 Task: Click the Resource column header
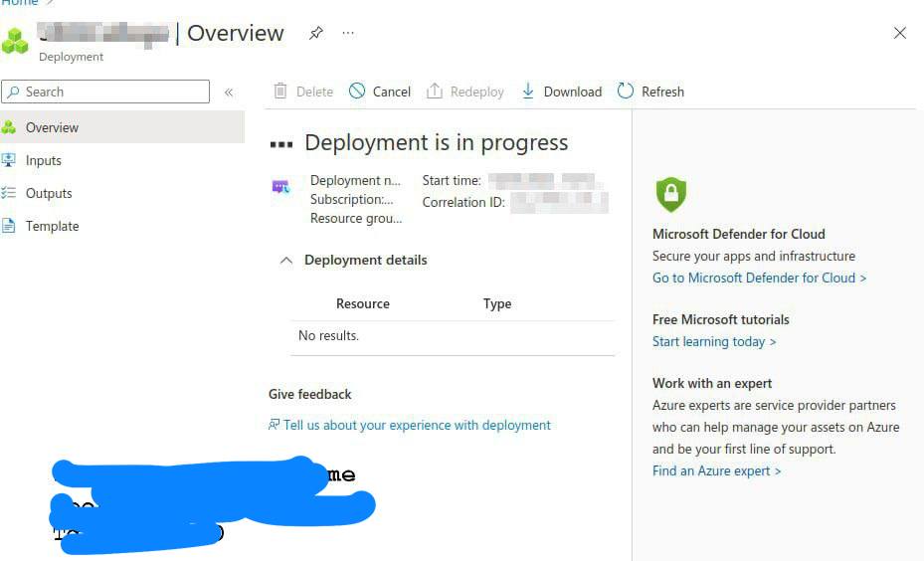tap(362, 304)
